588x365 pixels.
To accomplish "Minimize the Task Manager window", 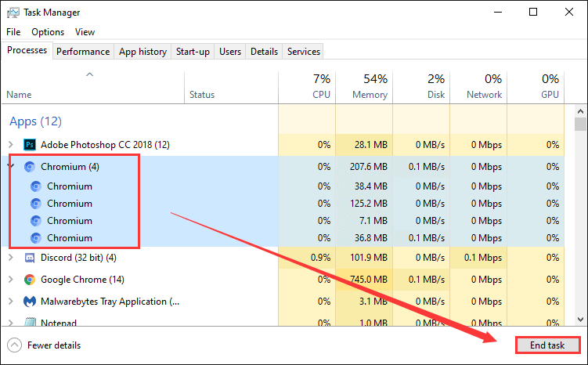I will point(498,12).
